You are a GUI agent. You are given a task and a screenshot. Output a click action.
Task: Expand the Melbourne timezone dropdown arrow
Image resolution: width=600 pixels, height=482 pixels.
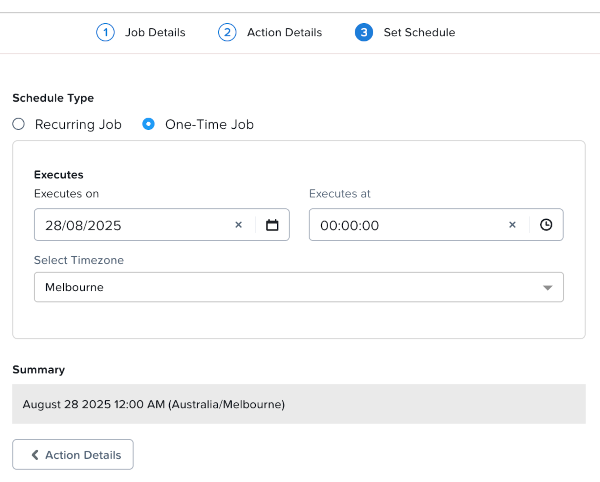tap(548, 288)
